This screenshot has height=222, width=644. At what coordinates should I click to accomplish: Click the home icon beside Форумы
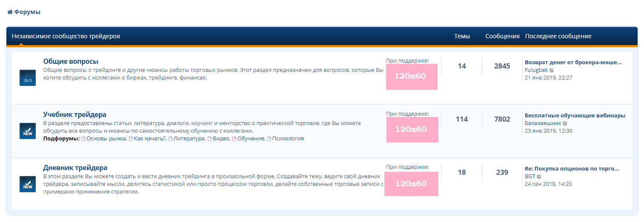point(10,12)
